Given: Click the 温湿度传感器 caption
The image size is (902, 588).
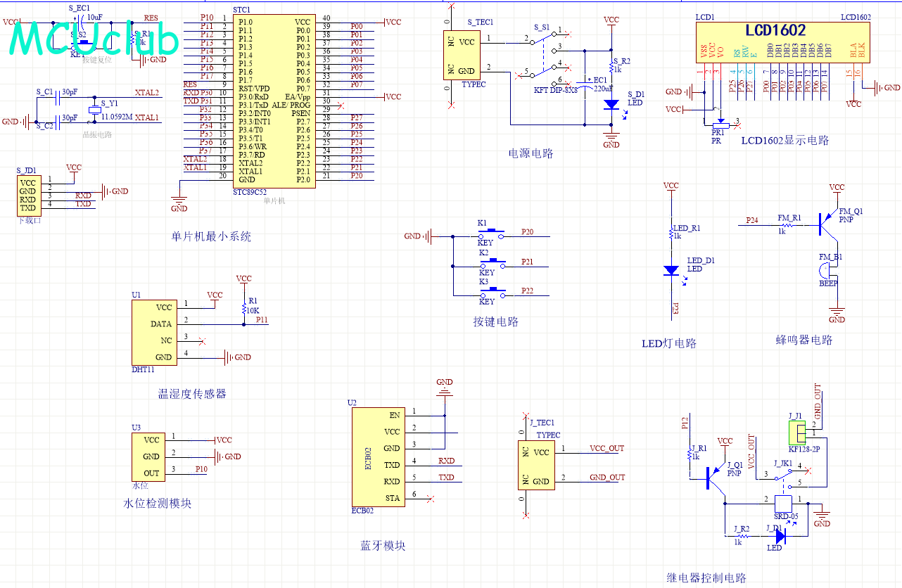Looking at the screenshot, I should tap(192, 394).
